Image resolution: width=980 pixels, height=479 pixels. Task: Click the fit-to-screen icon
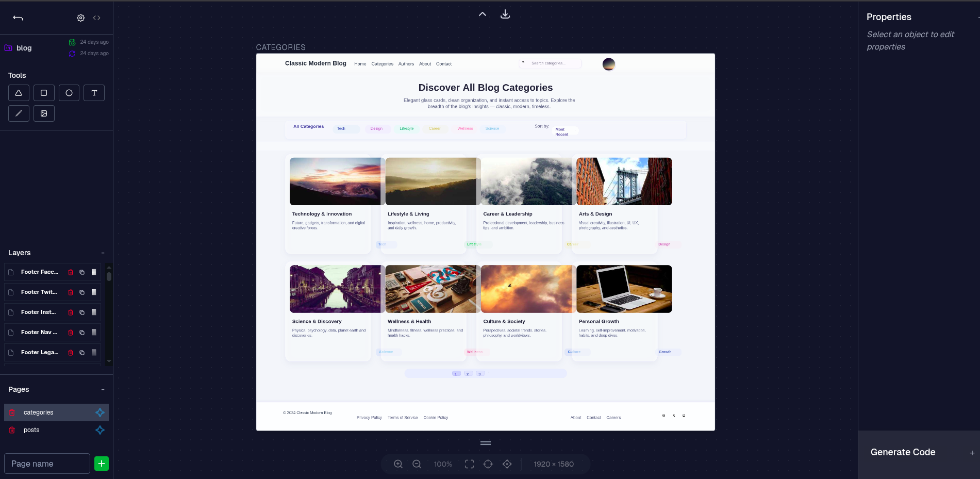click(469, 464)
